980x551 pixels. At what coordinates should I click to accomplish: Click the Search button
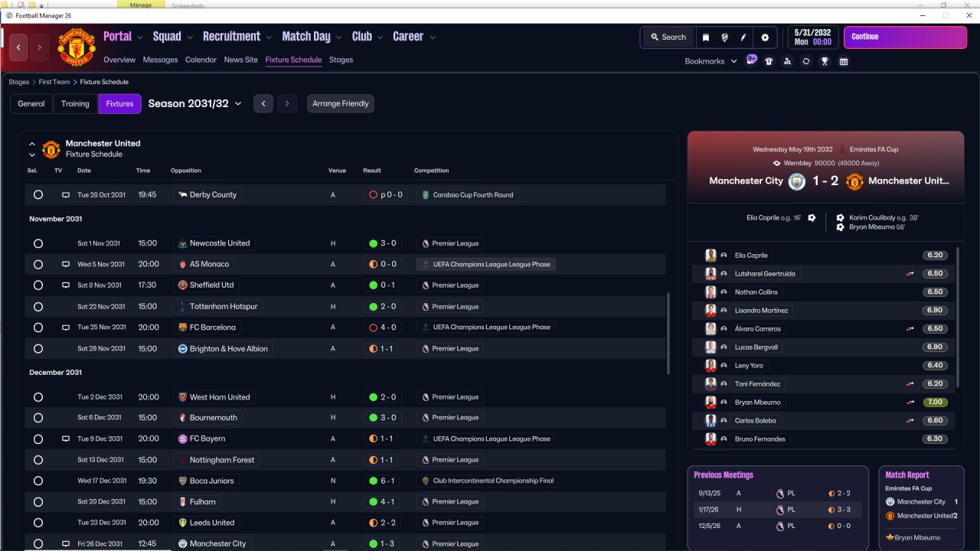(668, 37)
